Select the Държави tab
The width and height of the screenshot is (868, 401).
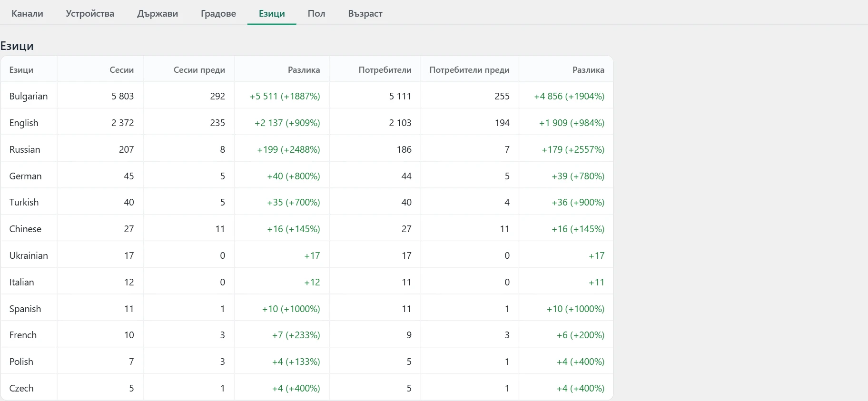pos(158,13)
